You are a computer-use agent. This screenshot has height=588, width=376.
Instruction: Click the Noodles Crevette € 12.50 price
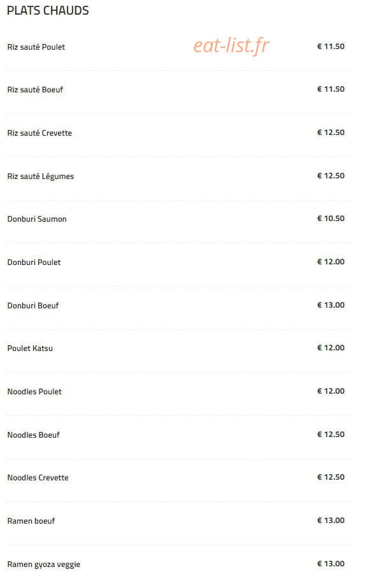point(331,477)
